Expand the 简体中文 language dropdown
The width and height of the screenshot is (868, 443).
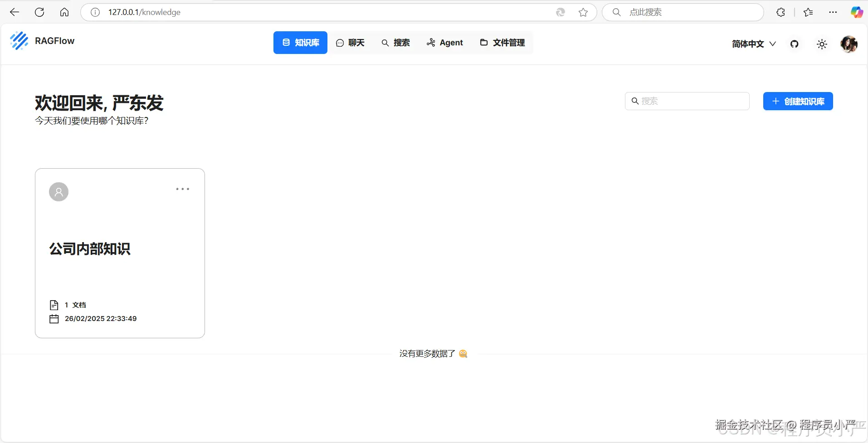(753, 44)
